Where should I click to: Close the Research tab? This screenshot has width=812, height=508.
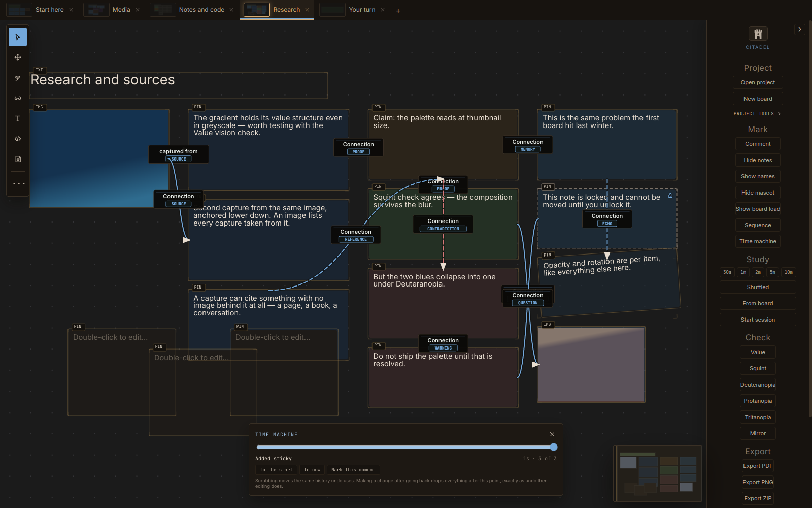click(x=307, y=10)
